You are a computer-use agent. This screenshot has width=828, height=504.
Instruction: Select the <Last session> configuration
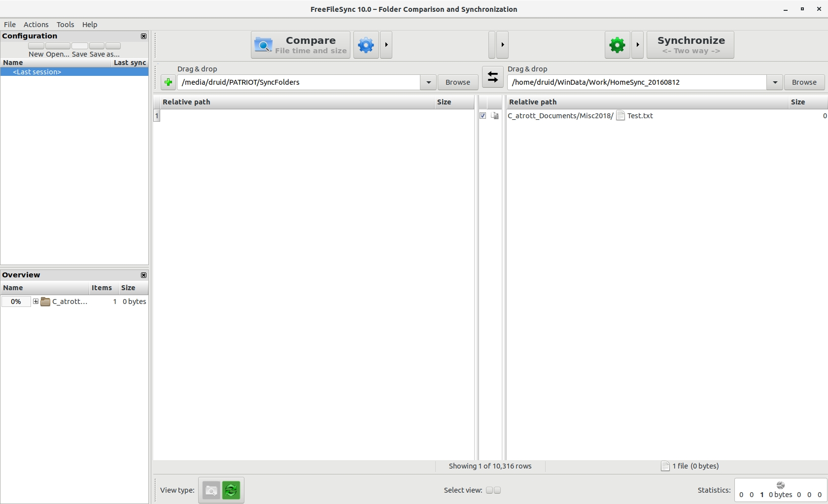point(74,72)
